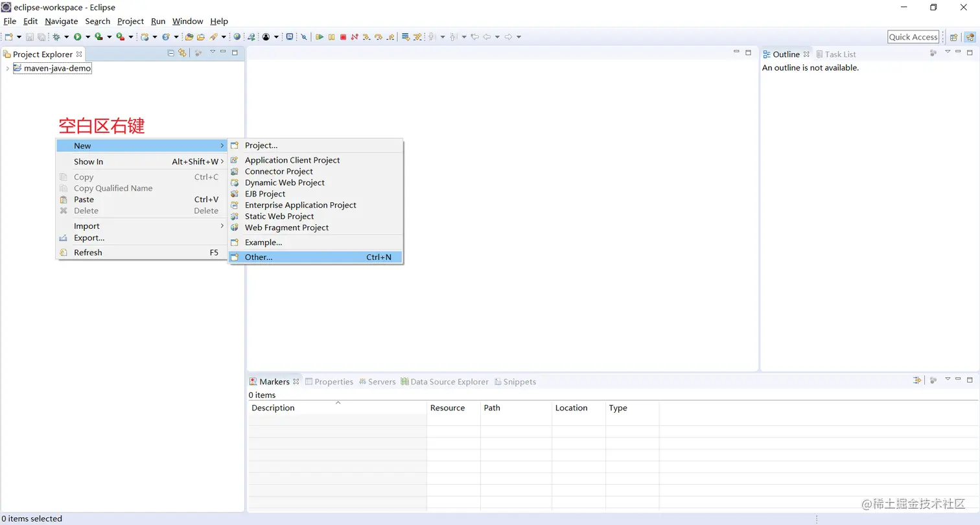Image resolution: width=980 pixels, height=525 pixels.
Task: Open the Debug button dropdown arrow
Action: pyautogui.click(x=66, y=37)
